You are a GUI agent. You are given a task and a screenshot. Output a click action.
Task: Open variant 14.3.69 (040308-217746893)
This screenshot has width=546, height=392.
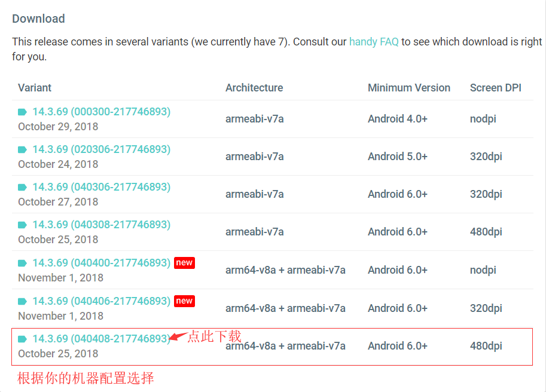pos(101,224)
